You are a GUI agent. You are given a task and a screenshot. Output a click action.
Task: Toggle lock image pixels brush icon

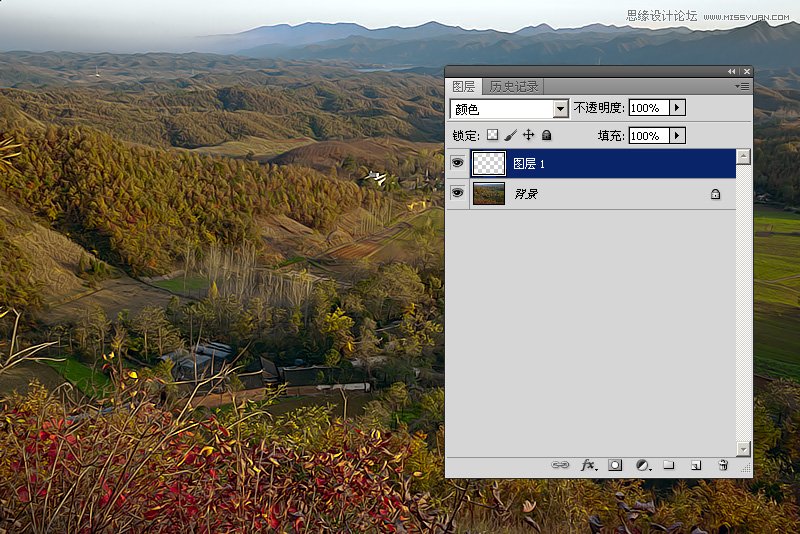[x=510, y=135]
